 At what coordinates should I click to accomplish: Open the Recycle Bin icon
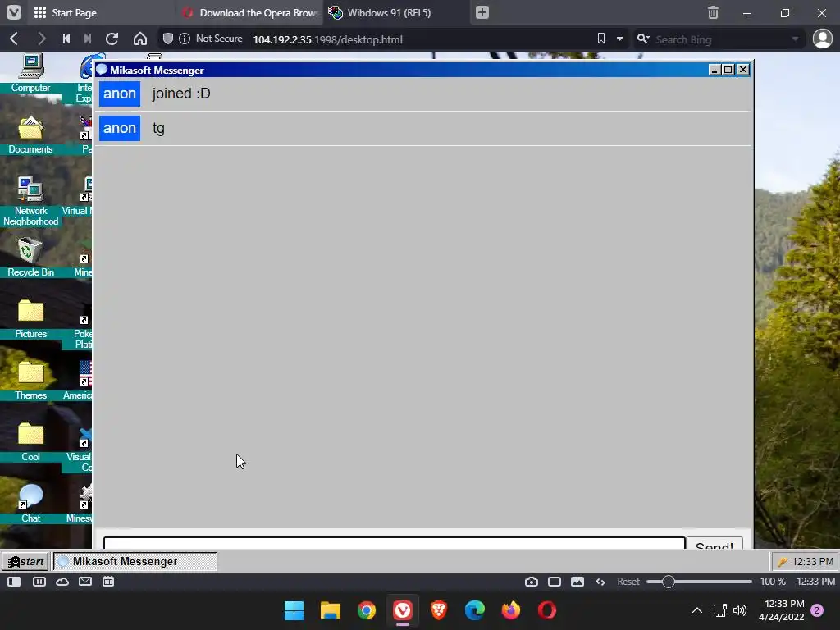point(30,258)
